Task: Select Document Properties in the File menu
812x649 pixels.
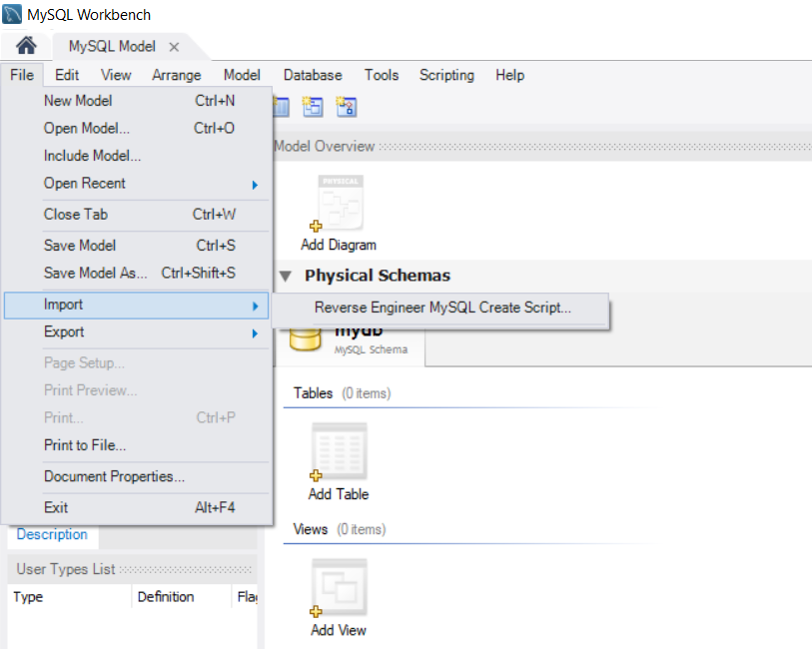Action: point(111,478)
